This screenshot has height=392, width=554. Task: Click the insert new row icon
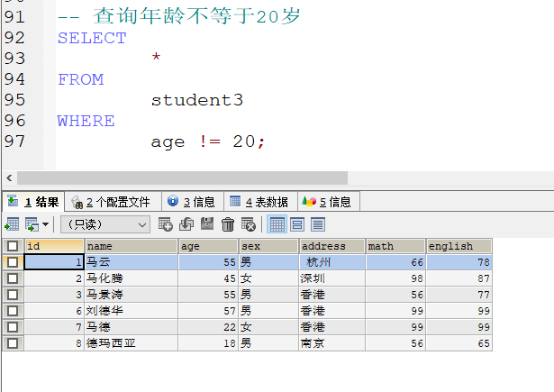(x=166, y=224)
